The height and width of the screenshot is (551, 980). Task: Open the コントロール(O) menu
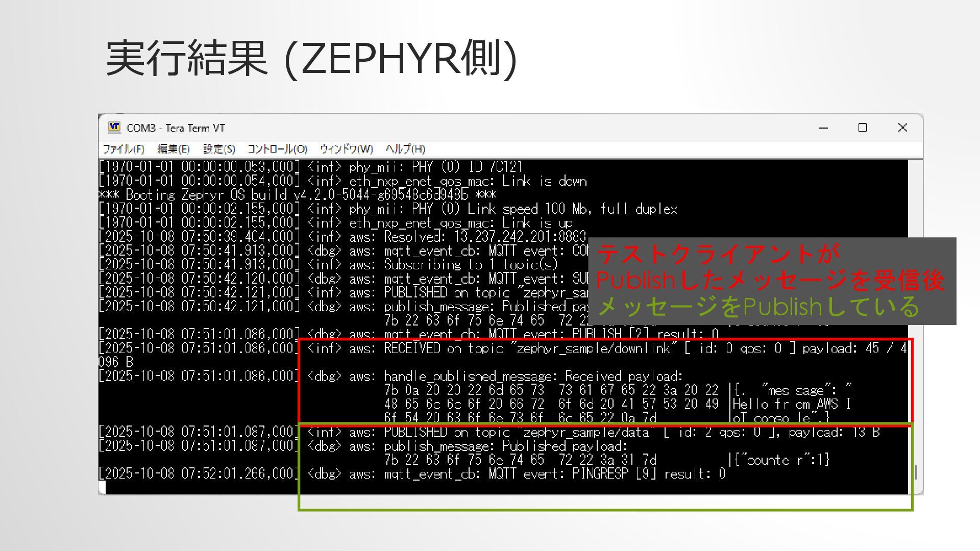point(277,149)
